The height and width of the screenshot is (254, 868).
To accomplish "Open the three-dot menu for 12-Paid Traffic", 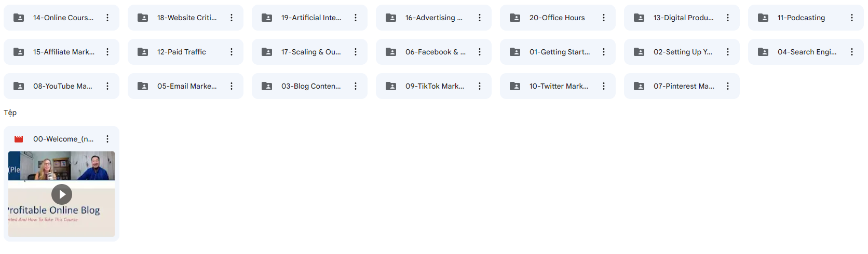I will [x=232, y=52].
